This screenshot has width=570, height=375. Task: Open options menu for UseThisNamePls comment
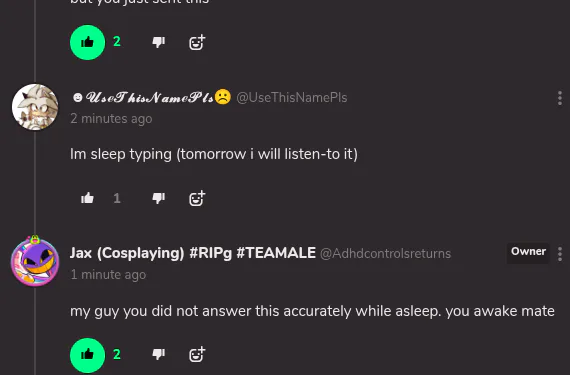pyautogui.click(x=560, y=98)
